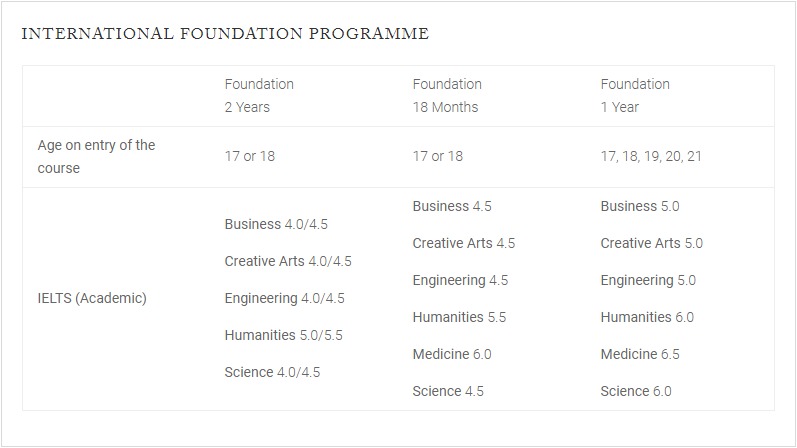The width and height of the screenshot is (797, 448).
Task: Open Medicine 6.0 entry
Action: [452, 354]
